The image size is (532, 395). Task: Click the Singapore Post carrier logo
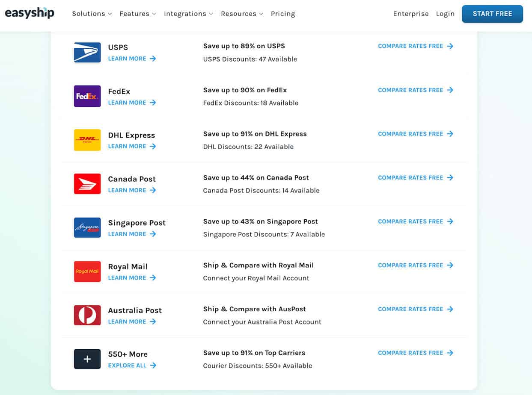pyautogui.click(x=87, y=227)
